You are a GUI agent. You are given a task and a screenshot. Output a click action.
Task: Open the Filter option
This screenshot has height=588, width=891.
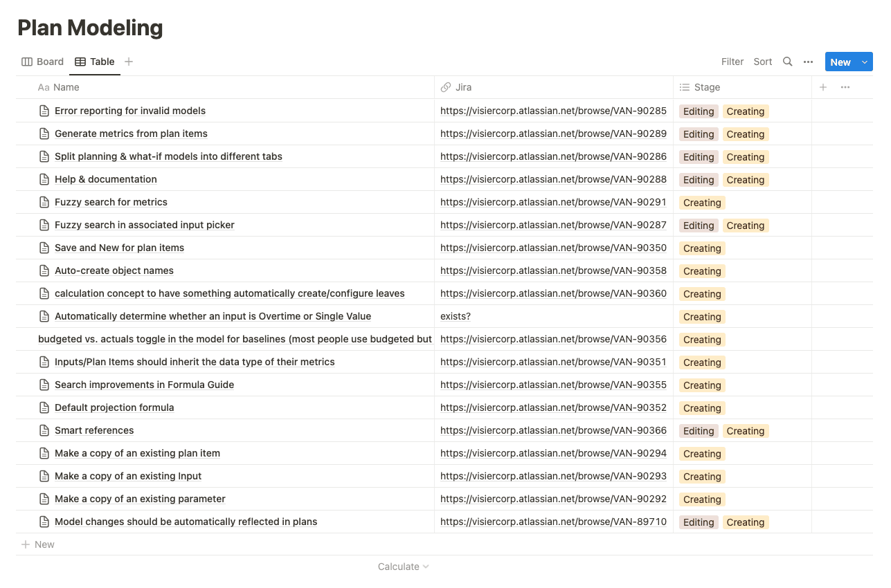tap(732, 62)
